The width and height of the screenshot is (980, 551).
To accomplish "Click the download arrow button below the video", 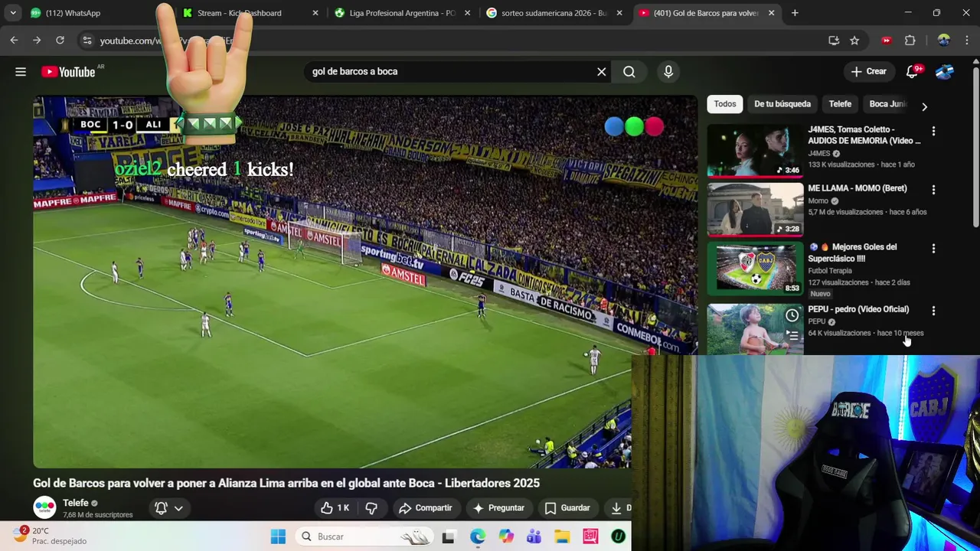I will click(617, 508).
